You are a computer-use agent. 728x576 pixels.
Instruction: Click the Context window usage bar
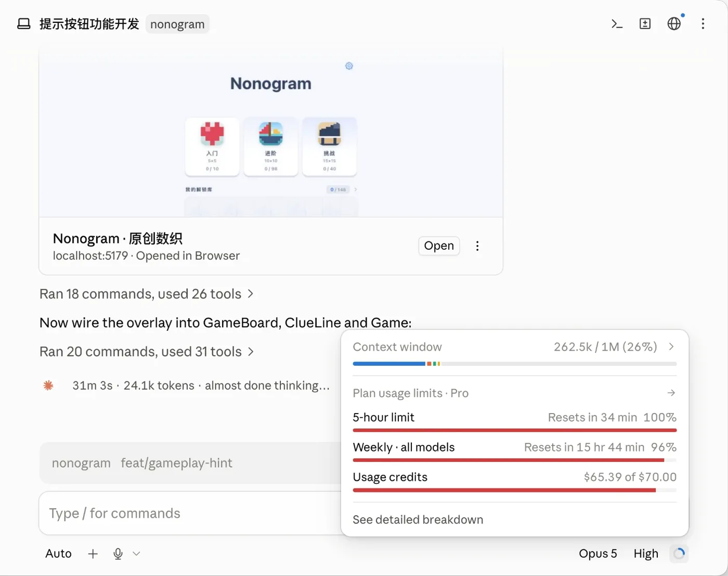point(515,364)
